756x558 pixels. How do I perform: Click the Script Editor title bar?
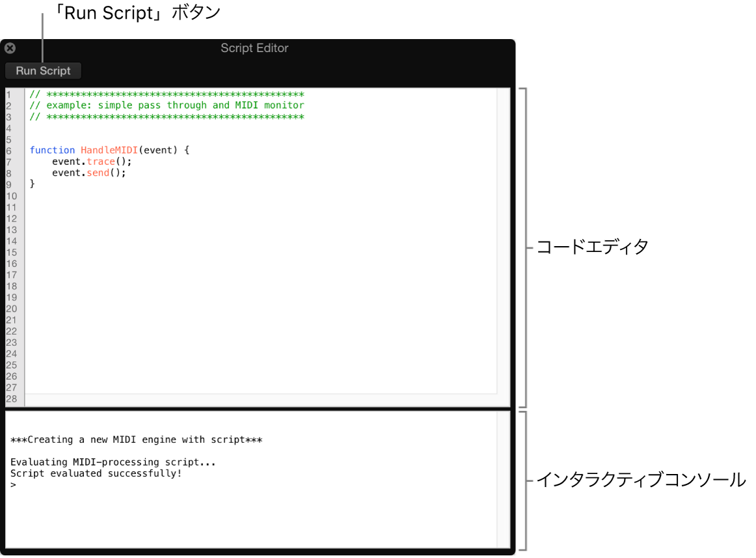coord(254,48)
